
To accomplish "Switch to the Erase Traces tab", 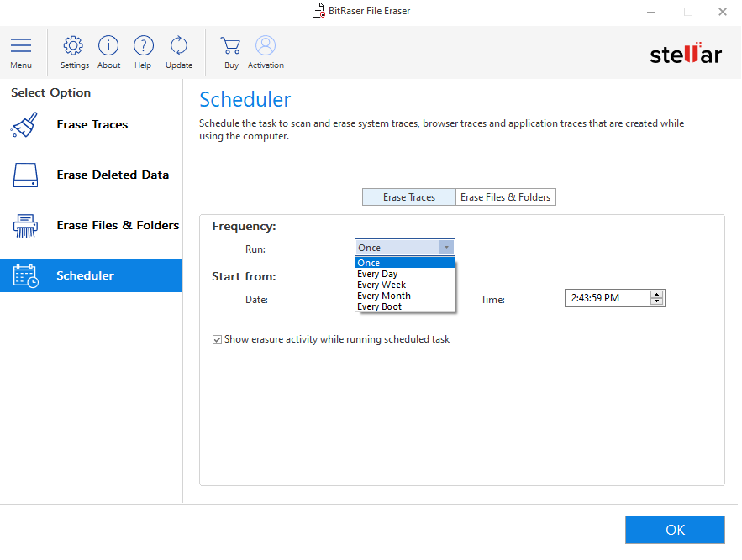I will (x=409, y=197).
